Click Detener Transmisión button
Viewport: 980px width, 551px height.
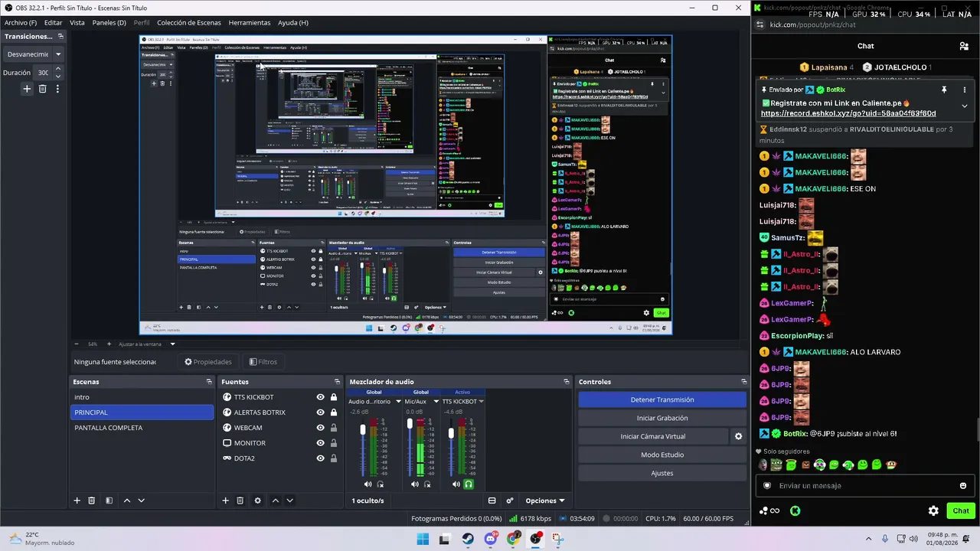coord(662,399)
